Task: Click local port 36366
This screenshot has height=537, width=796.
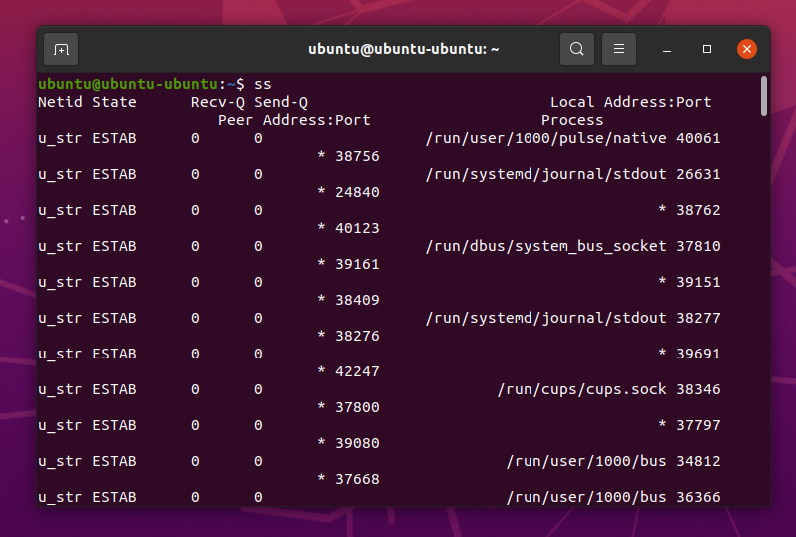Action: click(x=698, y=497)
